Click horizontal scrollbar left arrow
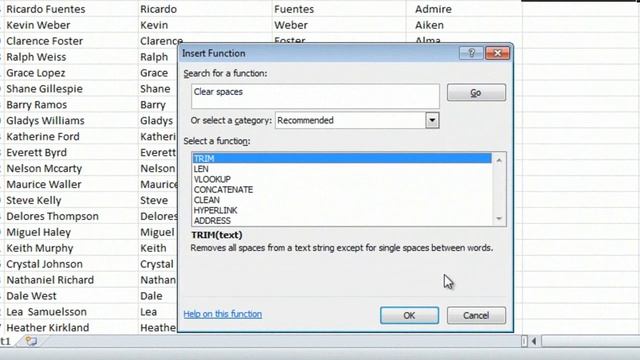The height and width of the screenshot is (360, 640). click(x=534, y=341)
